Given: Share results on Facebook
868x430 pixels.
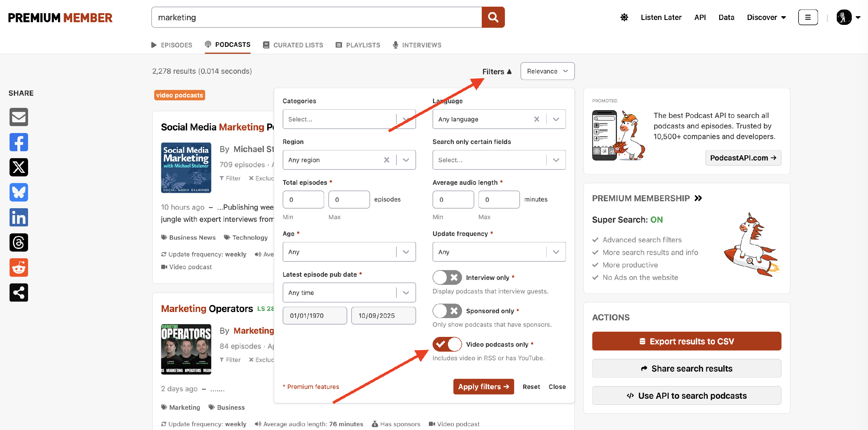Looking at the screenshot, I should (x=19, y=142).
